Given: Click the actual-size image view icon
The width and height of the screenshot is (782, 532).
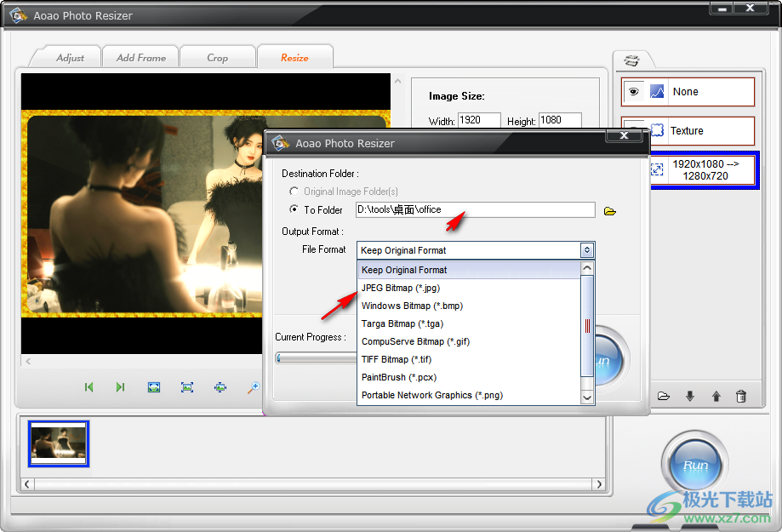Looking at the screenshot, I should [x=186, y=387].
